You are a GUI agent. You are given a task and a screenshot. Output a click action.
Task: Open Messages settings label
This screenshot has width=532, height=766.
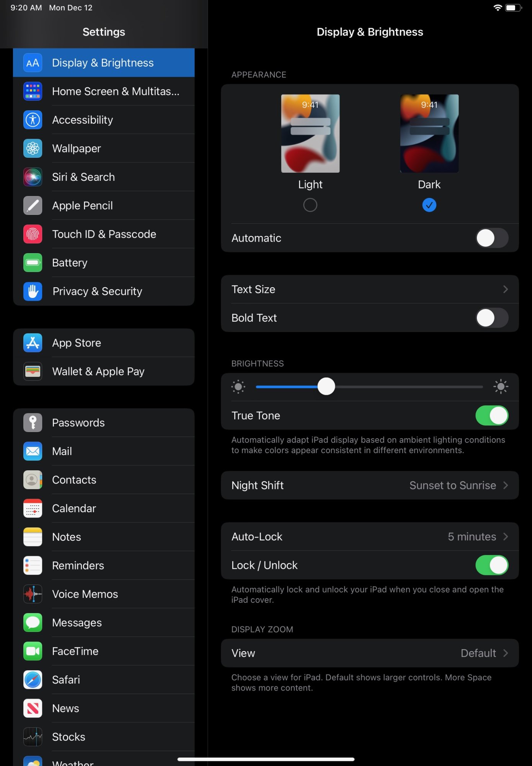77,622
